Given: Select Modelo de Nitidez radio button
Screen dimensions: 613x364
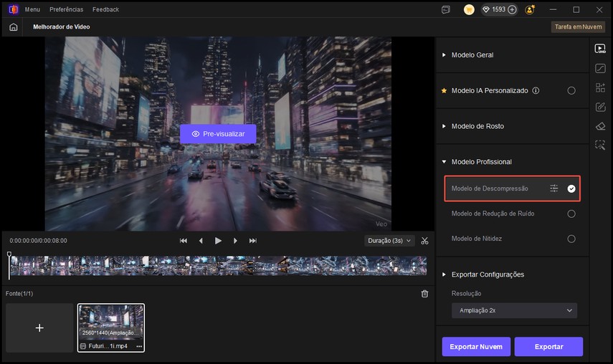Looking at the screenshot, I should coord(571,239).
